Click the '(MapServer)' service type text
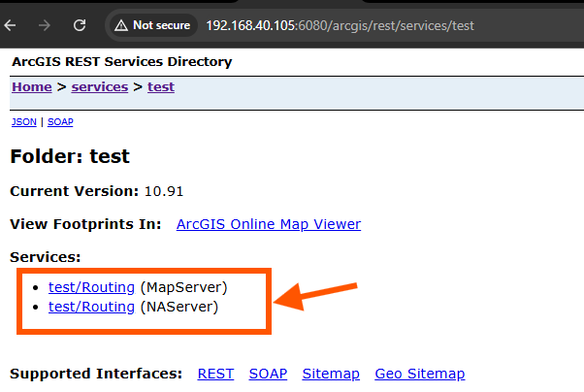 click(x=184, y=287)
